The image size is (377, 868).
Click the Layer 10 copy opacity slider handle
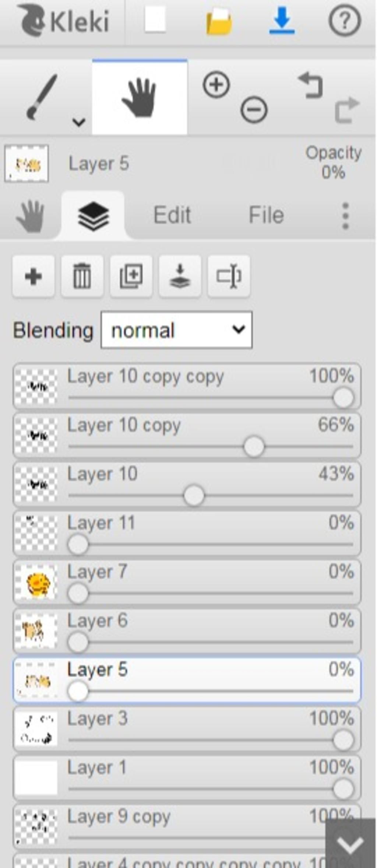click(x=254, y=447)
